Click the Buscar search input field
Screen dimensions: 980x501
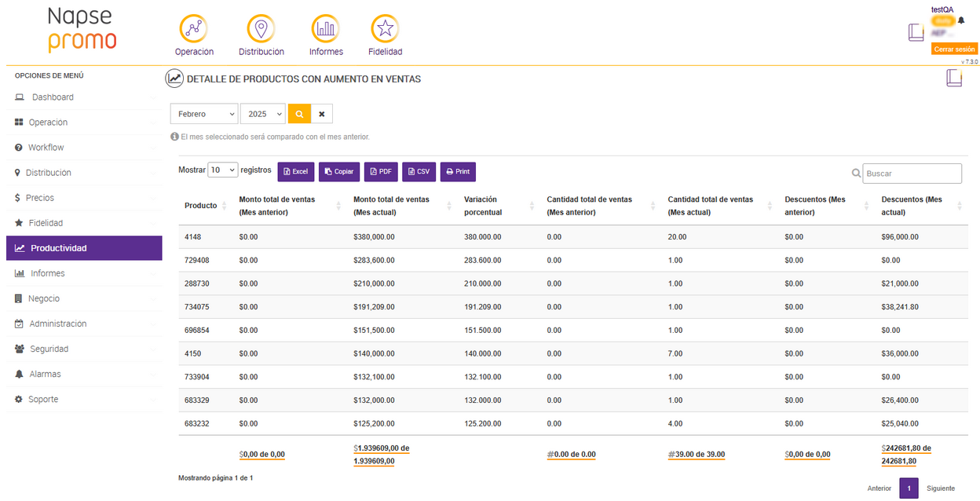click(x=912, y=174)
